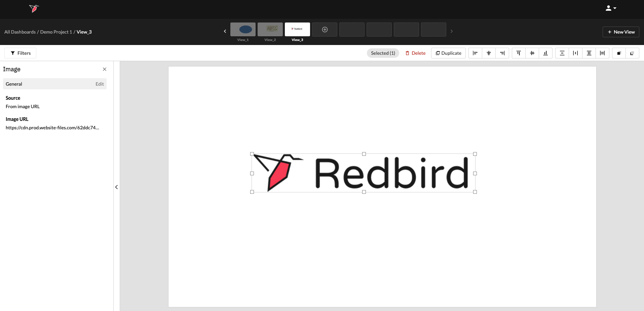Click the right-middle resize handle of image
Image resolution: width=644 pixels, height=311 pixels.
pyautogui.click(x=475, y=173)
